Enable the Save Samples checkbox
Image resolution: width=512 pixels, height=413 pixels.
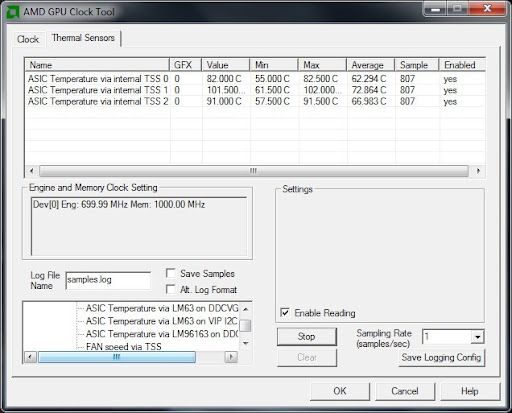[x=171, y=273]
